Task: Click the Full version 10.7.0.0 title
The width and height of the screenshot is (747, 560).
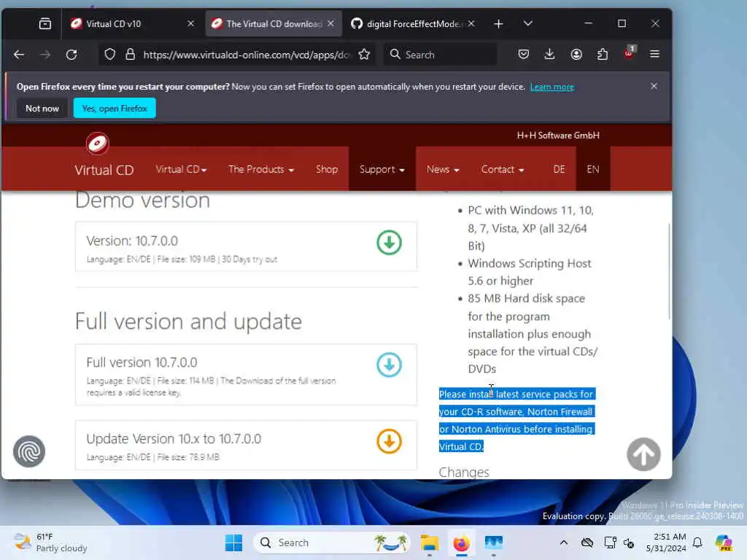Action: (142, 362)
